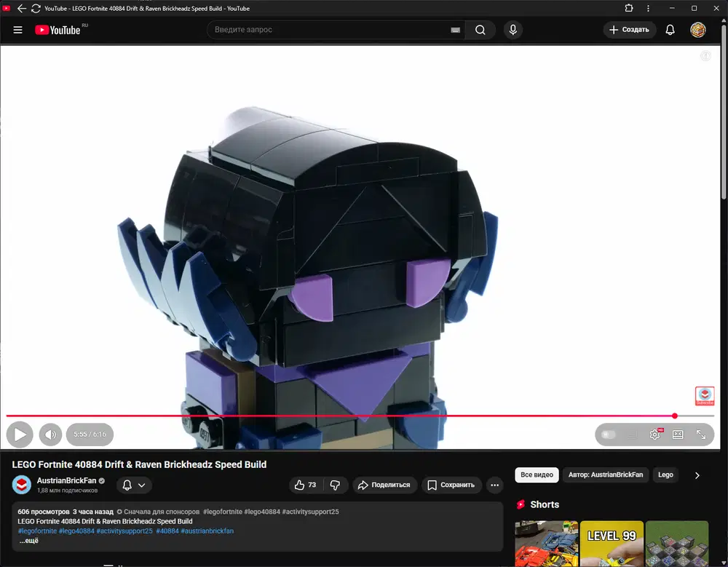Share the video via Поделиться
728x567 pixels.
(x=384, y=485)
